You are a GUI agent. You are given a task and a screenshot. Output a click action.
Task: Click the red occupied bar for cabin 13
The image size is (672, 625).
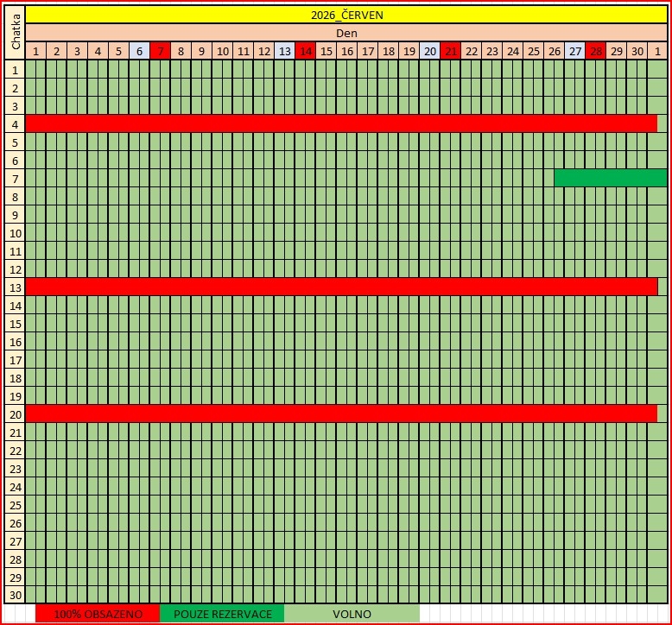point(341,287)
